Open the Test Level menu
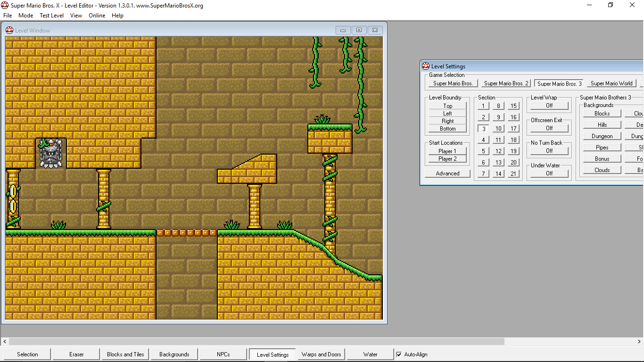Screen dimensions: 644x362 tap(51, 16)
